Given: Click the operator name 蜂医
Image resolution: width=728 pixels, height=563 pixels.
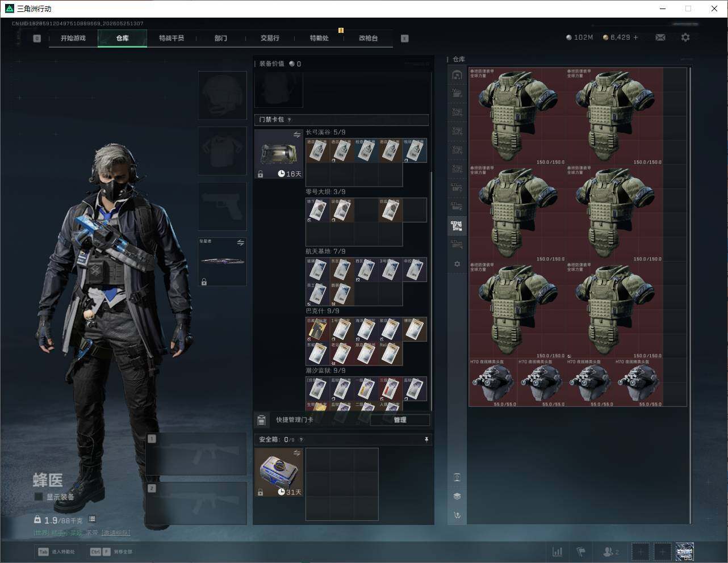Looking at the screenshot, I should tap(48, 480).
